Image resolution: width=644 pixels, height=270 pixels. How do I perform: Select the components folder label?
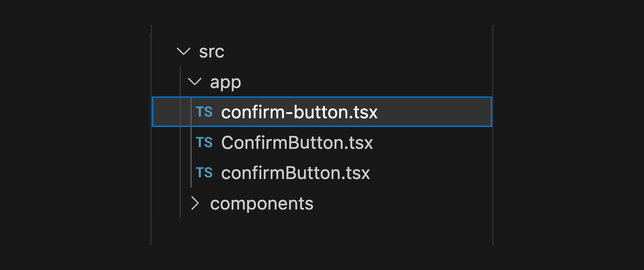click(x=262, y=203)
